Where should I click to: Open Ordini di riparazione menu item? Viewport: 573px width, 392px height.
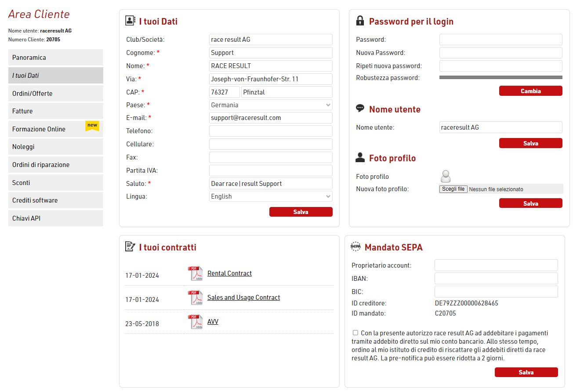click(x=56, y=165)
